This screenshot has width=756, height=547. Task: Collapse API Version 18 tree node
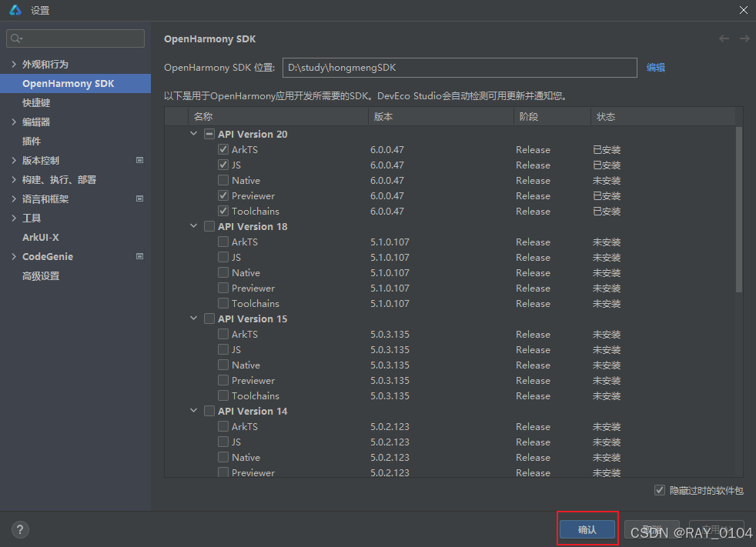(x=193, y=226)
